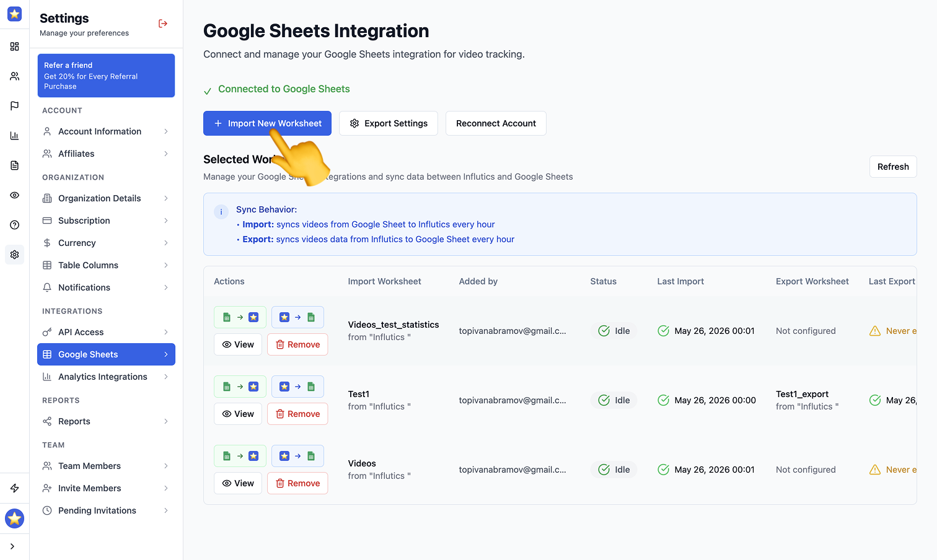Click the "Videos_test_statistics" worksheet name

coord(394,325)
